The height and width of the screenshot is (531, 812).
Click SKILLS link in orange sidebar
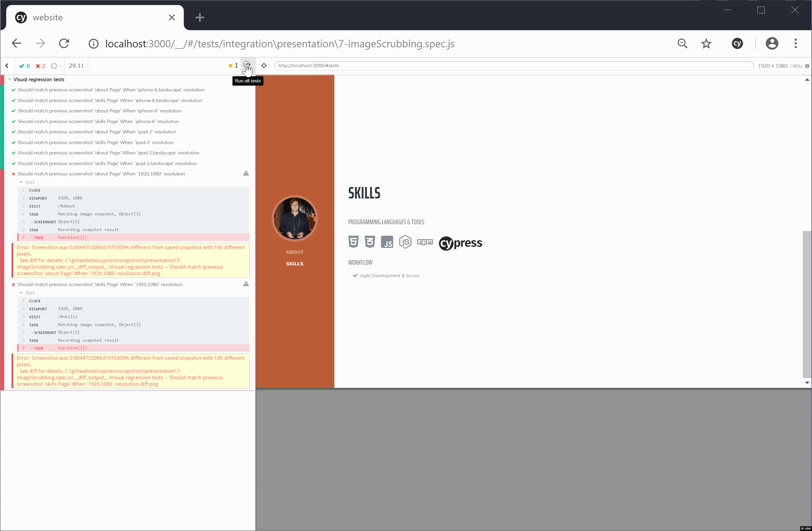(x=295, y=264)
